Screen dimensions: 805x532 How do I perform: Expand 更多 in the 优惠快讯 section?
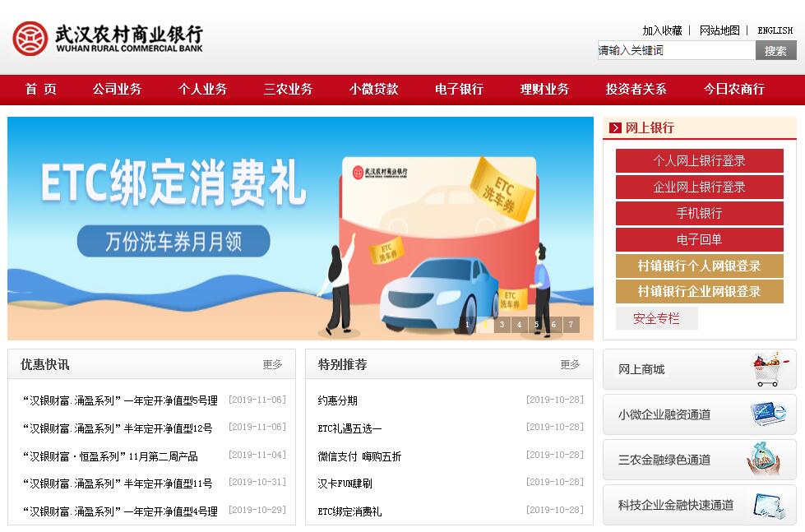272,364
